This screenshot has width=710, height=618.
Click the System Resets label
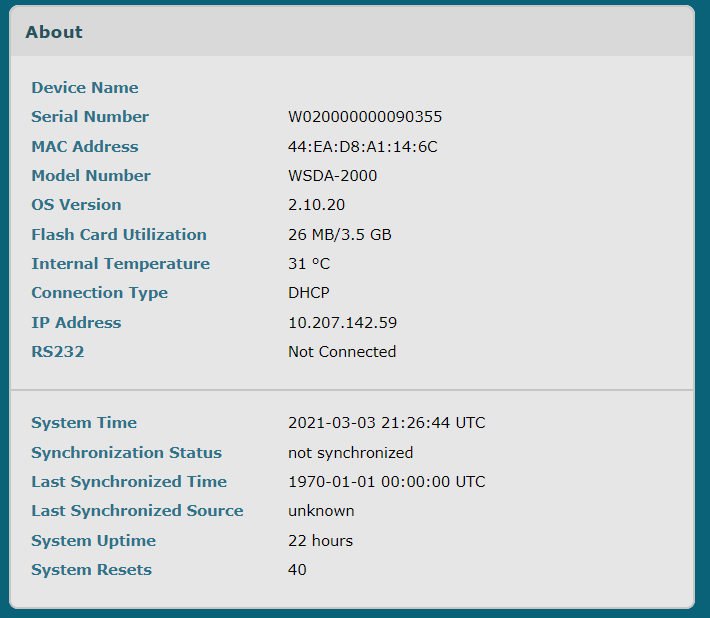pos(91,570)
